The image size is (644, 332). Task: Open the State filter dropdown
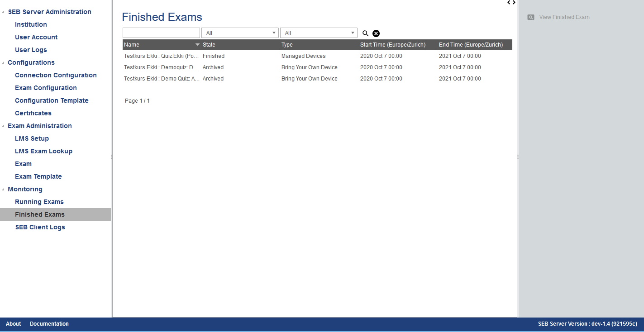click(x=240, y=33)
